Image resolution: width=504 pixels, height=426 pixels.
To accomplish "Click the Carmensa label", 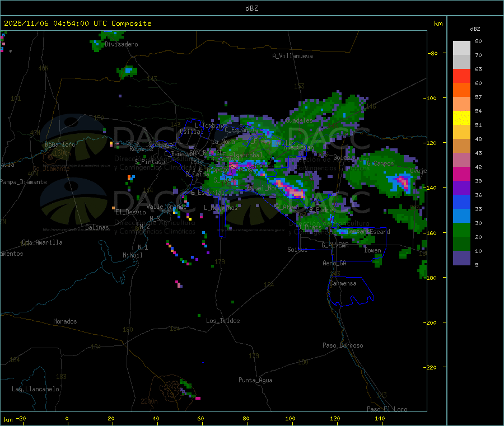I will [343, 283].
